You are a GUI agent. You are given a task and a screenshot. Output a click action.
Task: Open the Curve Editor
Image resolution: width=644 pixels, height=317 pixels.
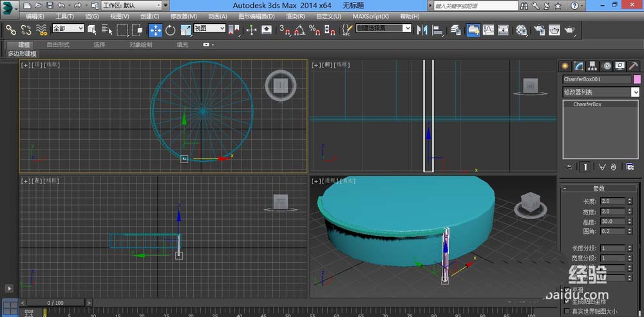pyautogui.click(x=488, y=30)
